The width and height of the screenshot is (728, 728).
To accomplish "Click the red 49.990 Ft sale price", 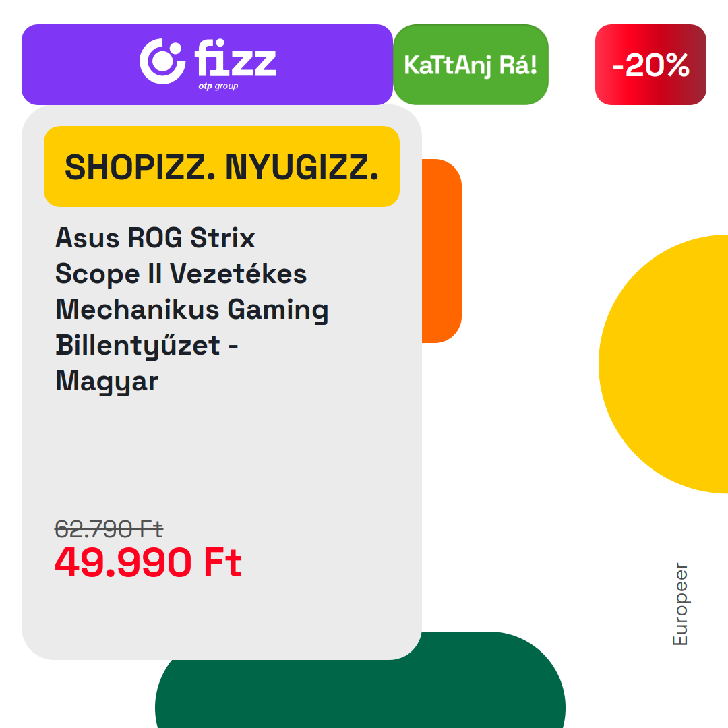I will point(148,562).
